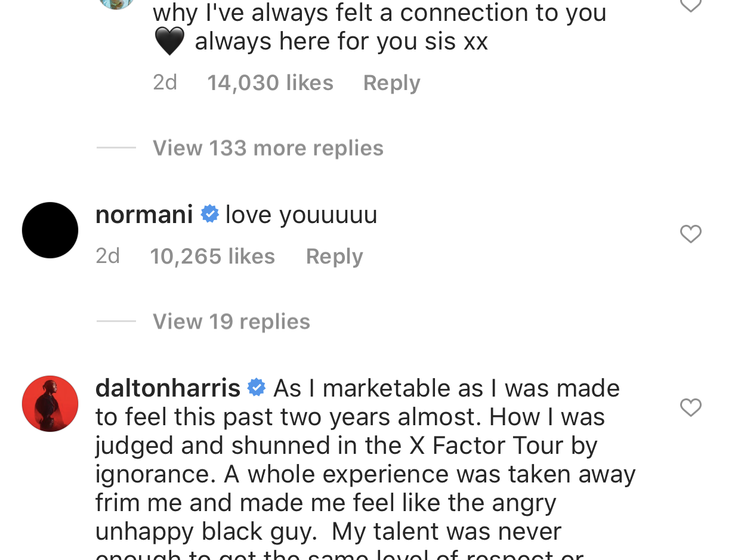Like daltonharris's comment with the heart
Viewport: 741px width, 560px height.
click(x=690, y=407)
